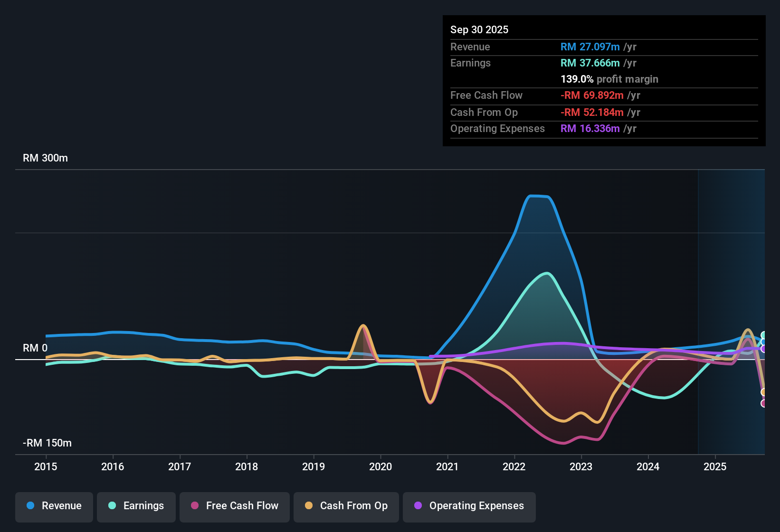
Task: Select the 2021 label on the timeline axis
Action: (447, 467)
